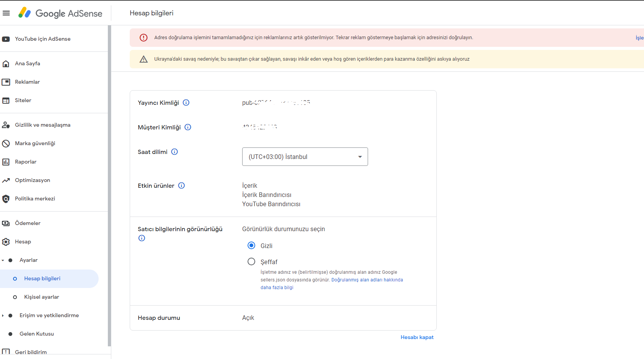Click the yellow warning triangle icon
The image size is (644, 359).
tap(144, 59)
